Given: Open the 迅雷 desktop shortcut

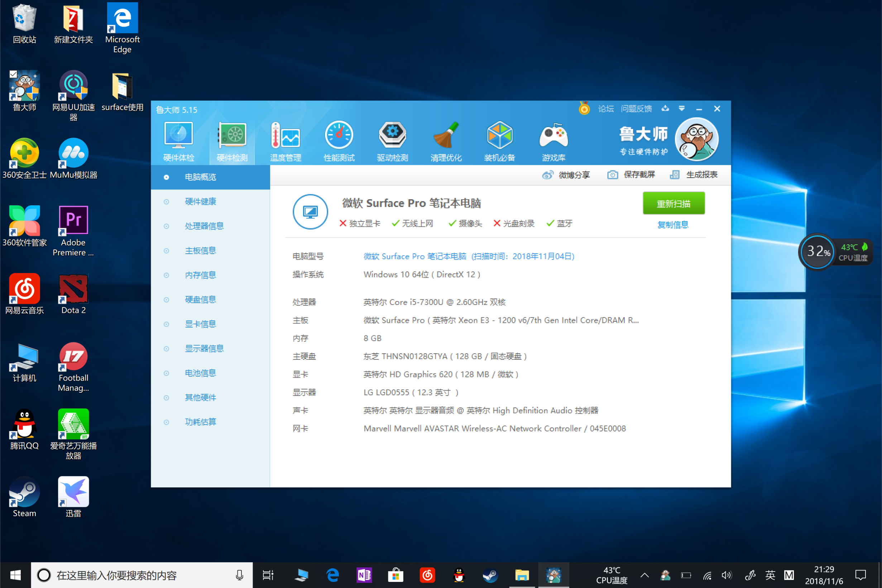Looking at the screenshot, I should pyautogui.click(x=73, y=497).
